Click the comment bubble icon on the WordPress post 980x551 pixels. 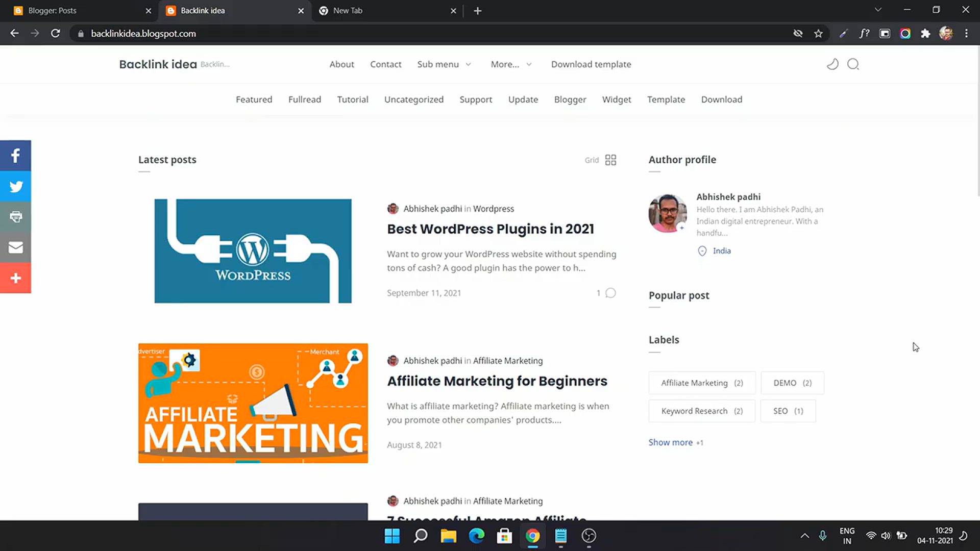[x=610, y=293]
